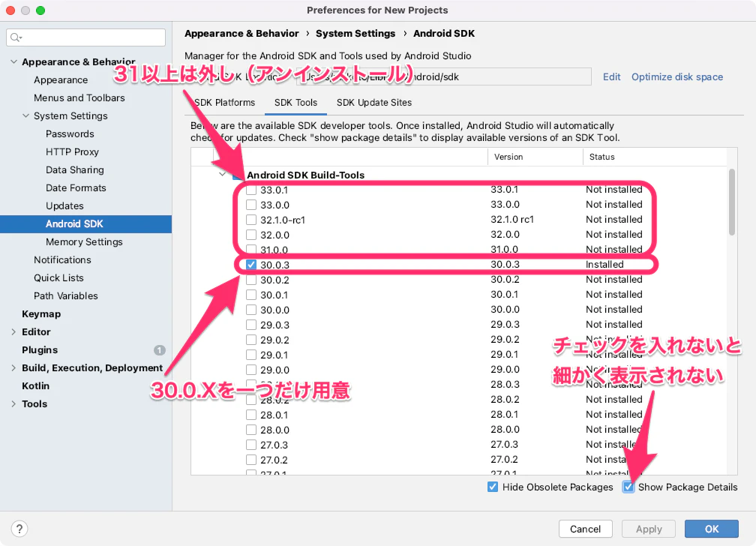Click the Apply button
The width and height of the screenshot is (756, 546).
(x=649, y=529)
